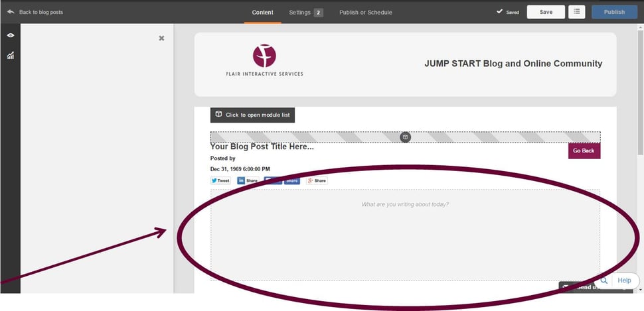Share the post on LinkedIn
This screenshot has height=311, width=644.
(x=248, y=180)
